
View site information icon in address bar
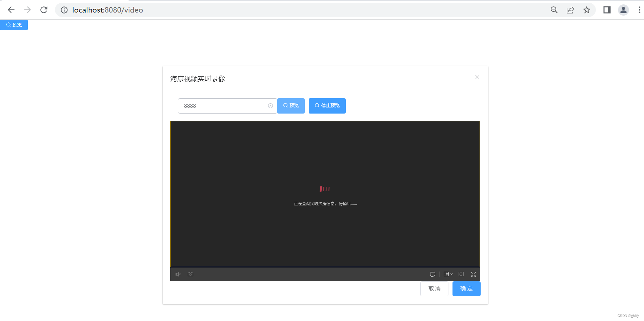coord(64,10)
